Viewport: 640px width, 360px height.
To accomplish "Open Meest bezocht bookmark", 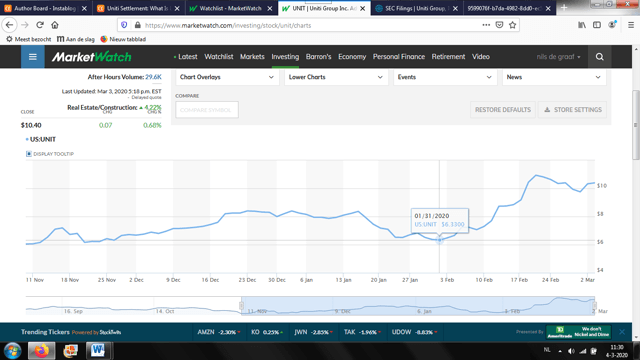I will pyautogui.click(x=29, y=39).
